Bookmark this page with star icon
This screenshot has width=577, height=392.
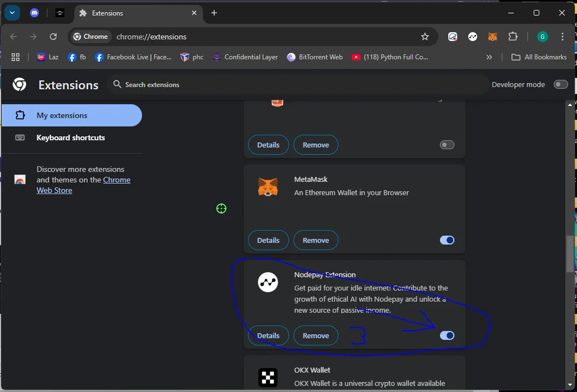tap(425, 37)
